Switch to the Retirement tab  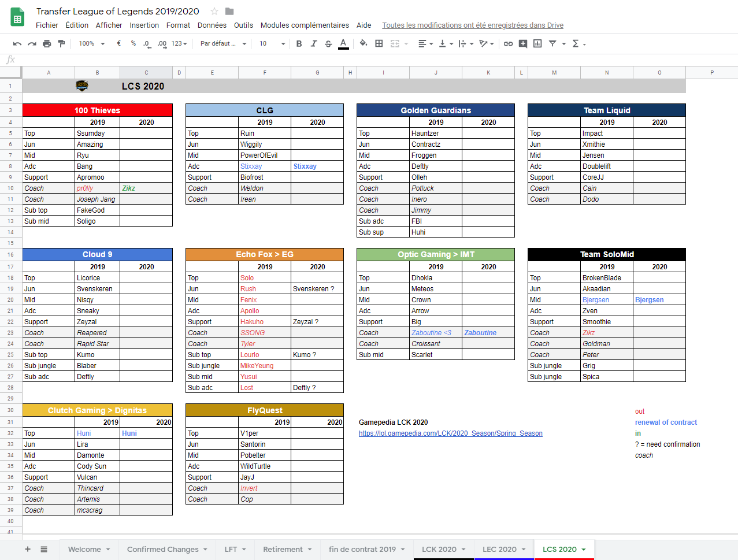287,550
